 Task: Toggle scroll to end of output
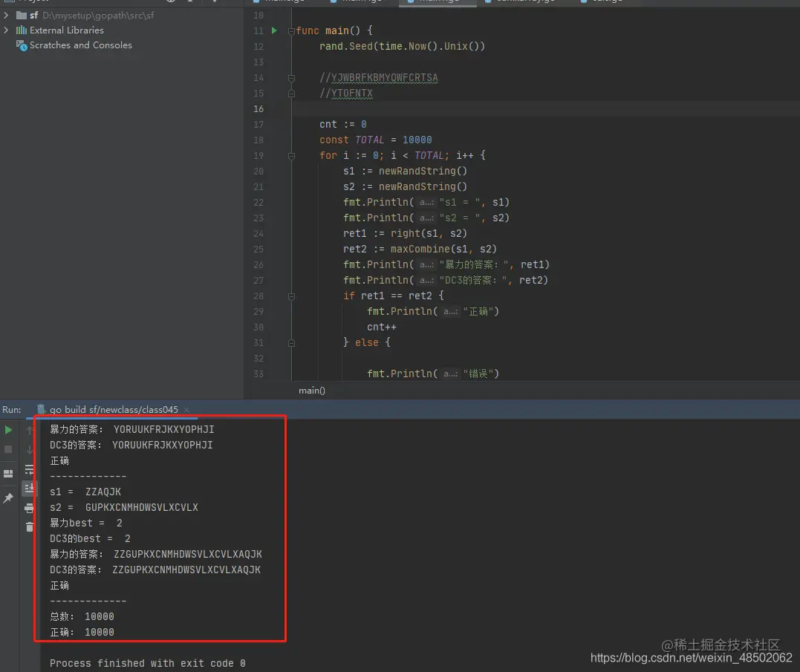tap(29, 488)
